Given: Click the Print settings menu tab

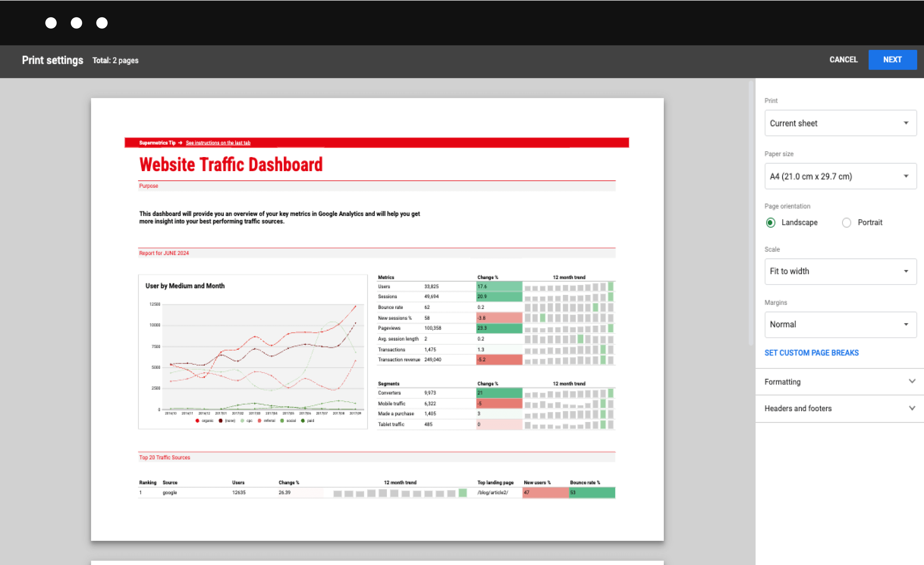Looking at the screenshot, I should click(x=52, y=60).
